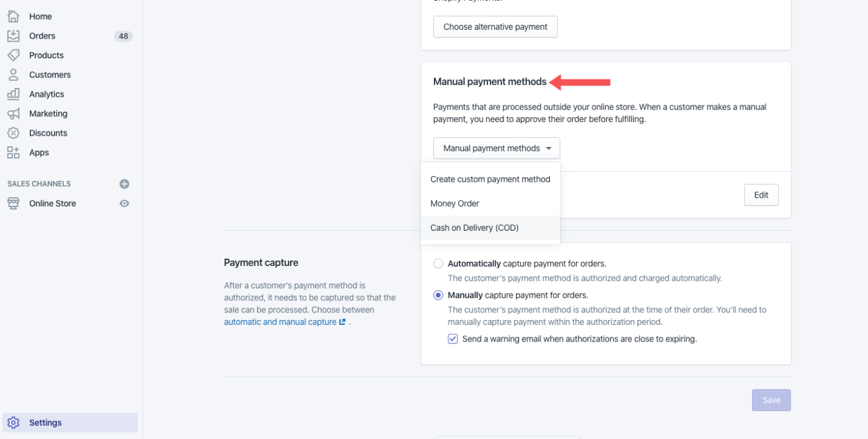Open the Customers person icon
This screenshot has height=439, width=868.
click(x=13, y=74)
